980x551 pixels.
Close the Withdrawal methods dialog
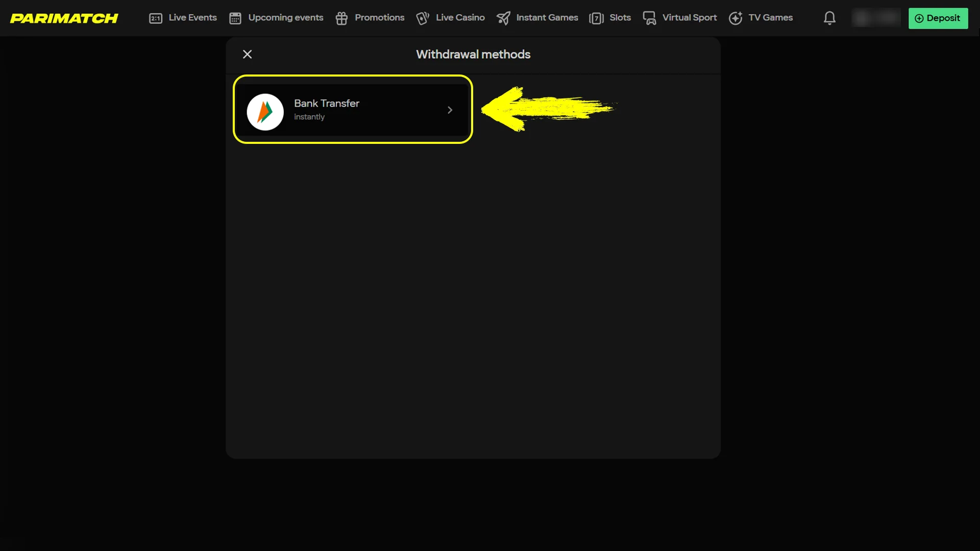(248, 55)
